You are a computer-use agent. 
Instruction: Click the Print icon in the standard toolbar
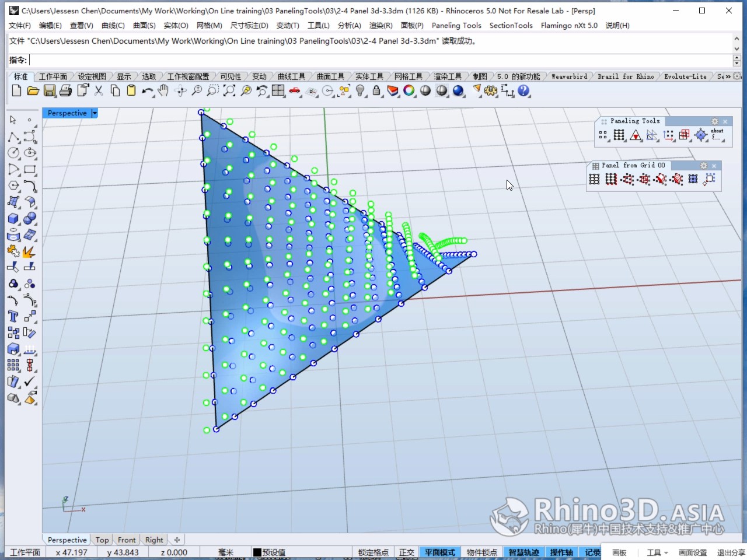pyautogui.click(x=65, y=90)
